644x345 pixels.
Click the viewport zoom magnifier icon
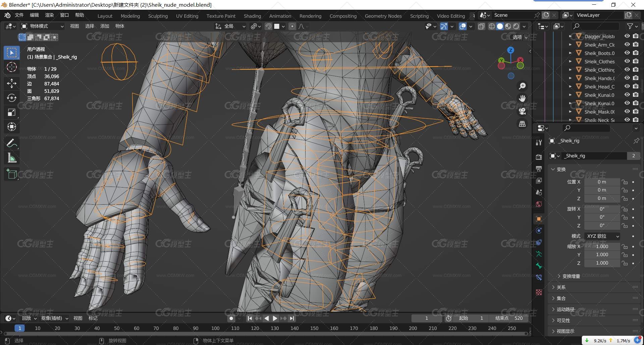(522, 86)
